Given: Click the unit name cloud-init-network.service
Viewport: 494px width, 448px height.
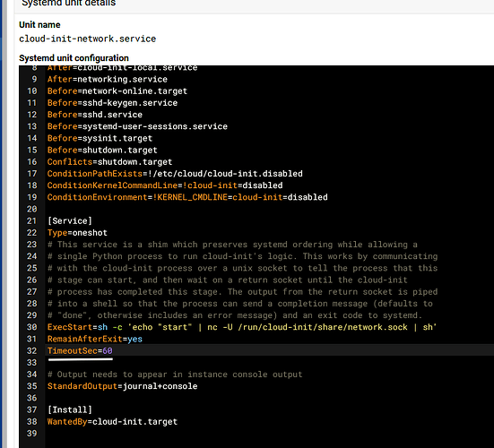Looking at the screenshot, I should click(87, 39).
